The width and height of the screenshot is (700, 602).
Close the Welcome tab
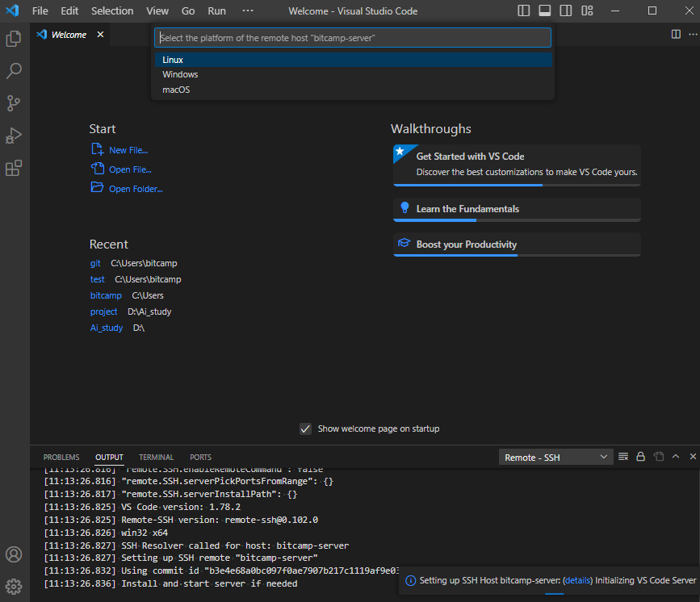100,35
